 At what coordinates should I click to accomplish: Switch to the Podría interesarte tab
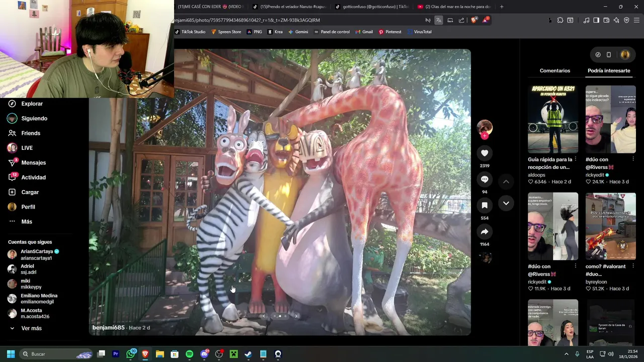click(x=609, y=71)
